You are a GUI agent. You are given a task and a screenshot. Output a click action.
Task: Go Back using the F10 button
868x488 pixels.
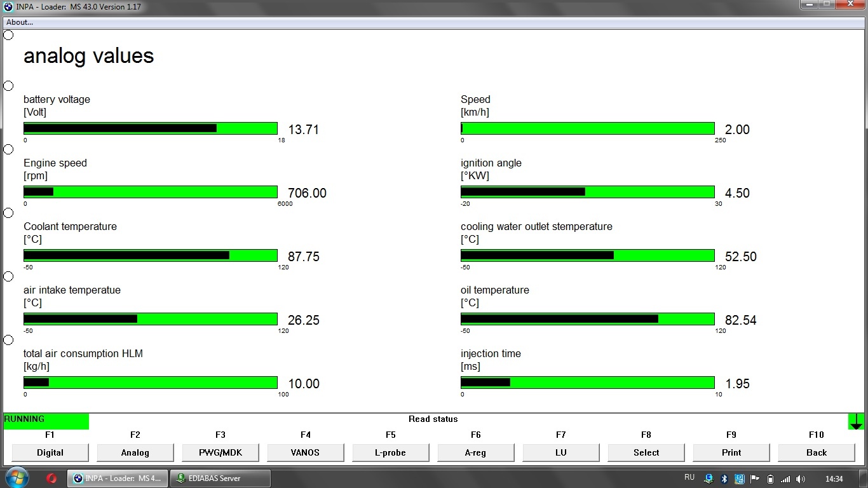(x=817, y=452)
